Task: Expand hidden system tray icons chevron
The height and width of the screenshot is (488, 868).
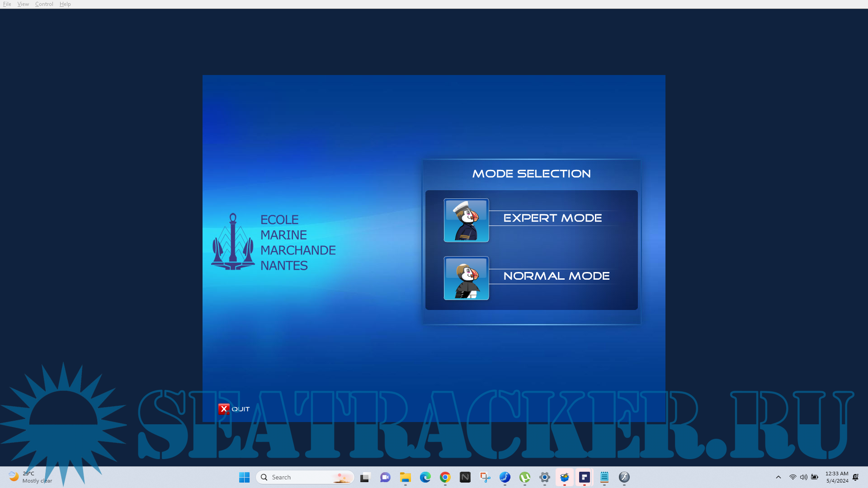Action: (778, 477)
